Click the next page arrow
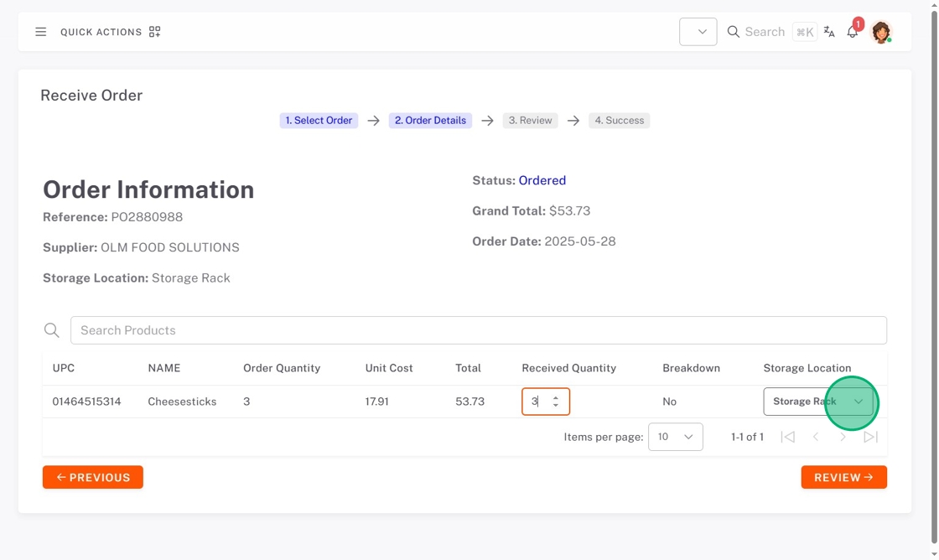 tap(843, 437)
